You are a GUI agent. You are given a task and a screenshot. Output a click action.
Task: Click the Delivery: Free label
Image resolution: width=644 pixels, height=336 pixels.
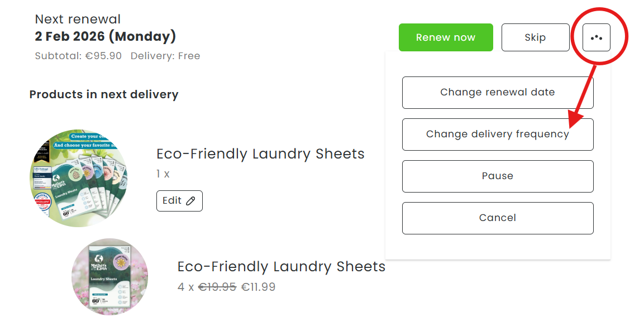coord(165,56)
